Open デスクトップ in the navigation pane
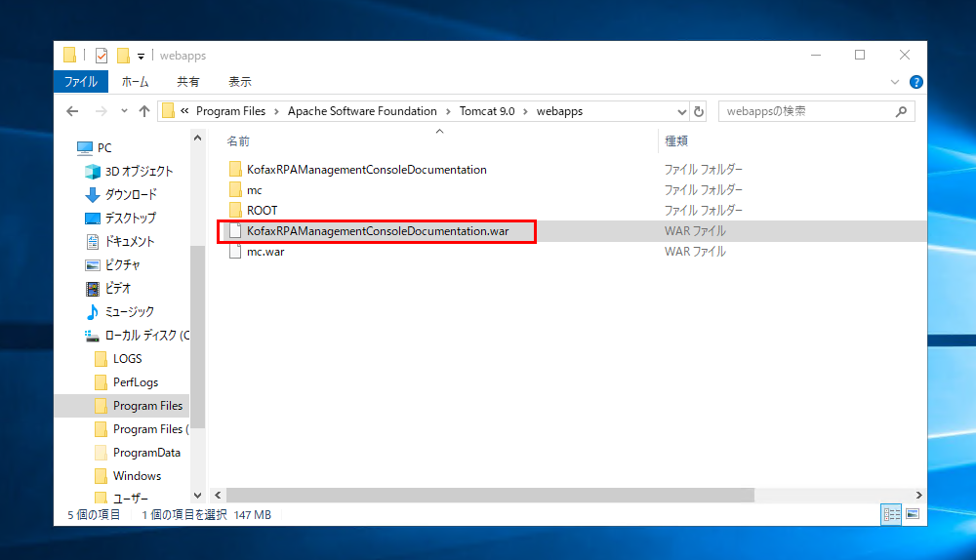The width and height of the screenshot is (976, 560). point(130,218)
